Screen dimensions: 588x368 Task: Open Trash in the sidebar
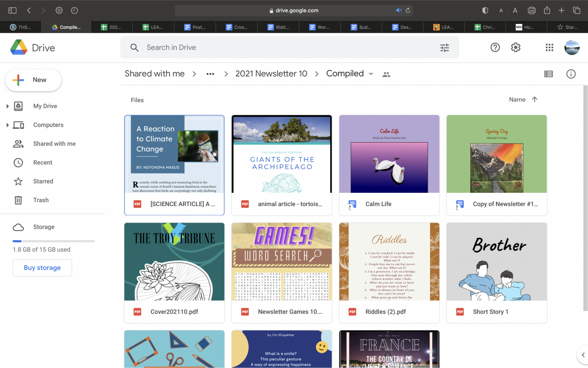[x=41, y=201]
